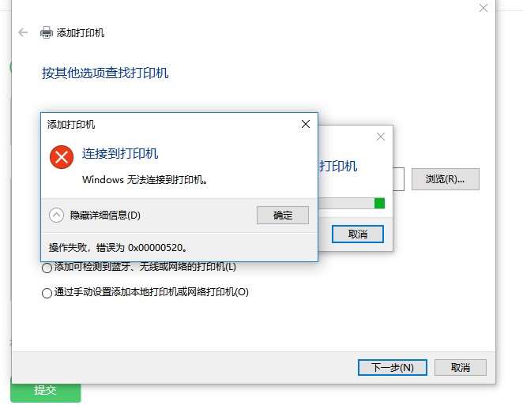The image size is (523, 420).
Task: Click the back arrow in wizard header
Action: coord(23,32)
